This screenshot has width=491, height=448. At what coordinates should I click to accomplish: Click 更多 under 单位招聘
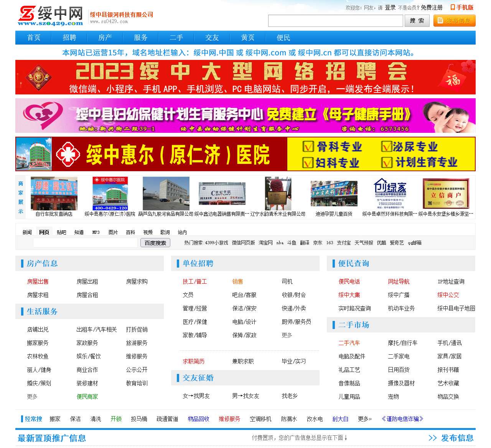[x=287, y=335]
